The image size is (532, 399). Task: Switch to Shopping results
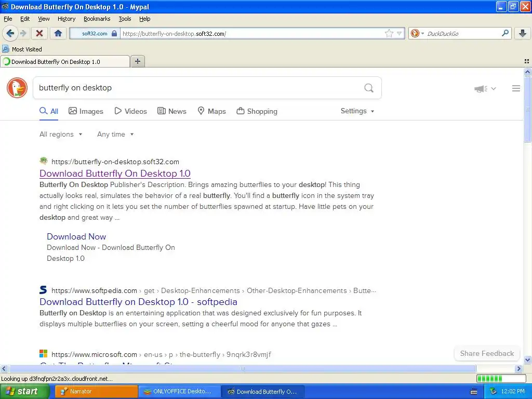pos(257,111)
